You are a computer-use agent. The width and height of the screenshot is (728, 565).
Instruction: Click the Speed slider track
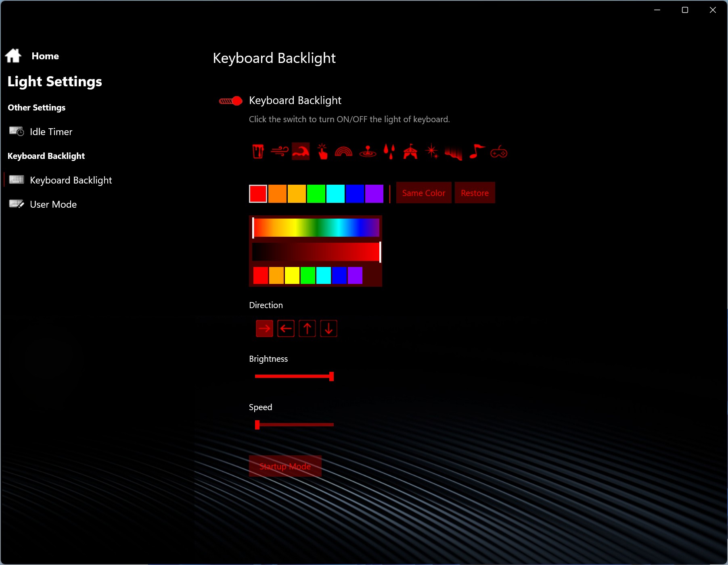coord(294,425)
